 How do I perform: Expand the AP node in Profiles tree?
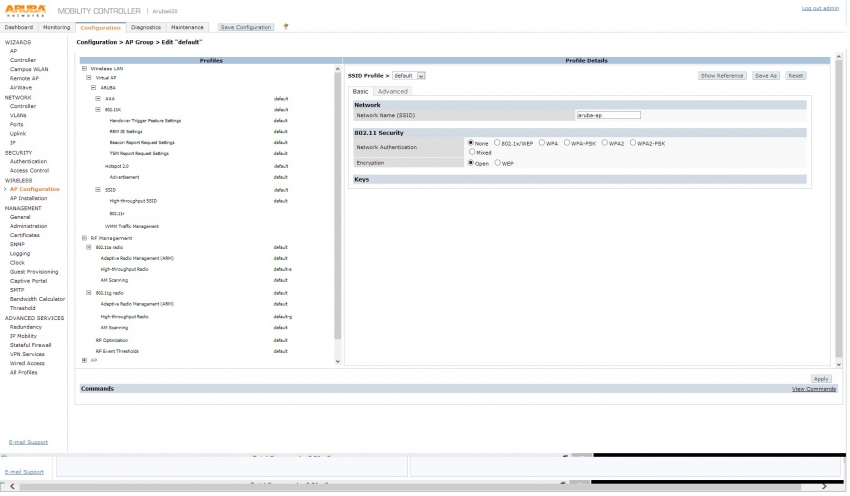tap(84, 360)
